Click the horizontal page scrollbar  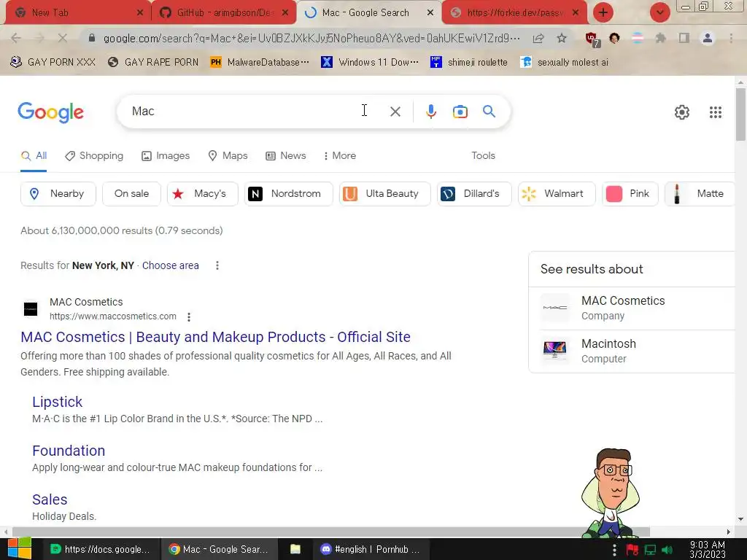point(331,532)
